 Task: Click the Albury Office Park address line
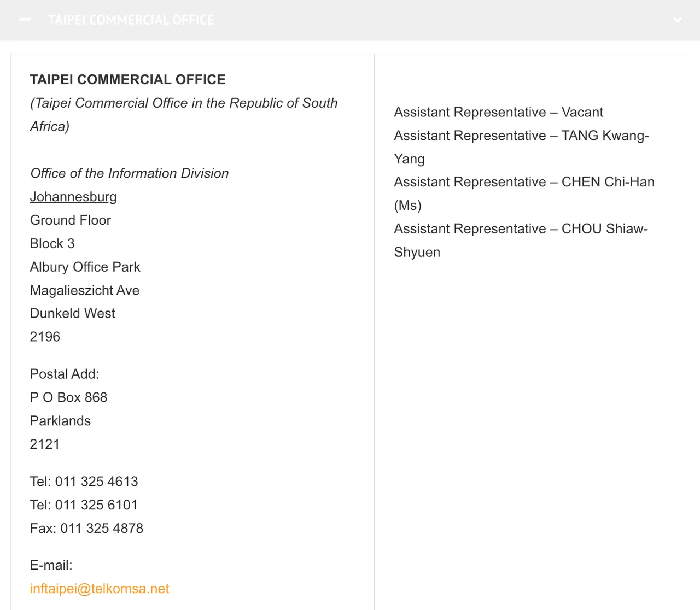point(85,267)
